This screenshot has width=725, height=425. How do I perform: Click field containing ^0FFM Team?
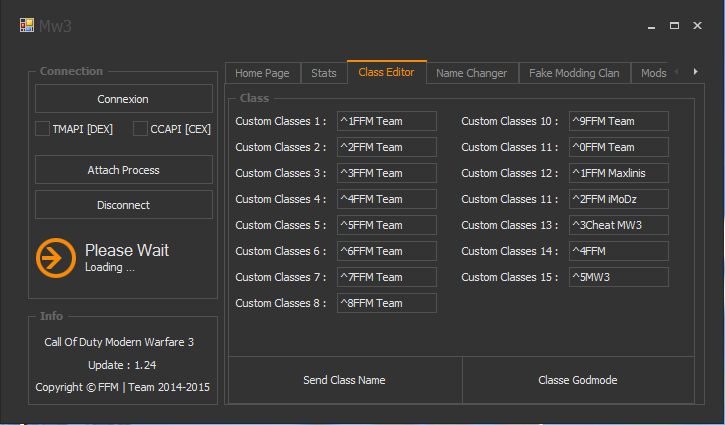(619, 147)
